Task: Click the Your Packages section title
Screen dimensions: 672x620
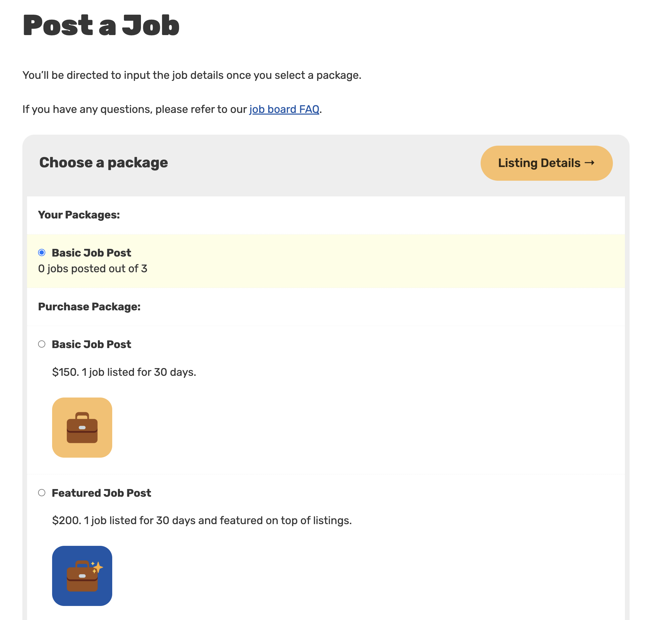Action: 79,215
